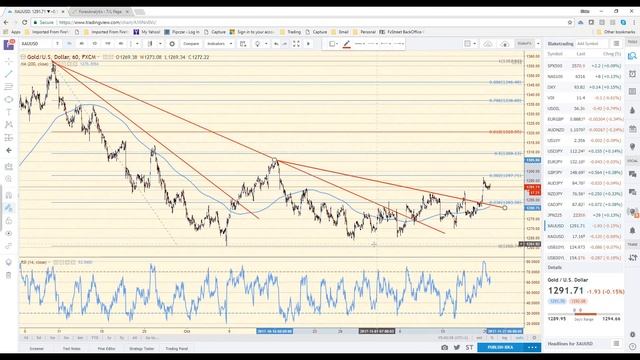Open chart properties gear in top toolbar

click(172, 44)
